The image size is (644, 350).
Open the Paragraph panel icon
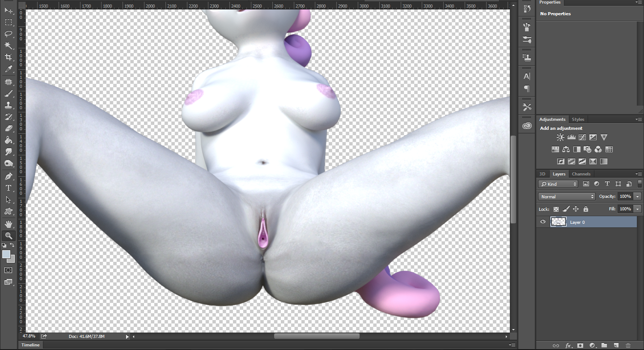click(x=527, y=89)
